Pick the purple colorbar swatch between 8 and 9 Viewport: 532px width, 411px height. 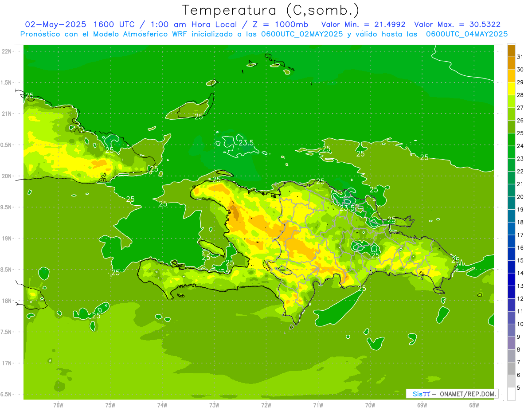(x=511, y=343)
